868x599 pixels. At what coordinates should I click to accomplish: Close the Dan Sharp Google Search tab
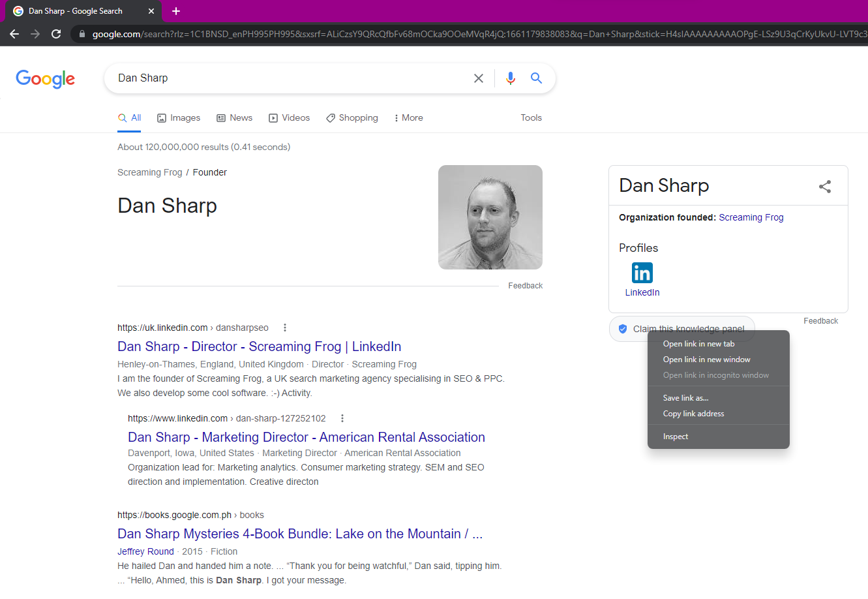[x=151, y=11]
